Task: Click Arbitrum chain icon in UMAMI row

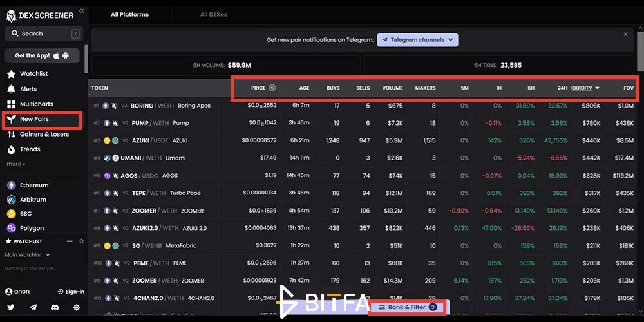Action: [108, 158]
